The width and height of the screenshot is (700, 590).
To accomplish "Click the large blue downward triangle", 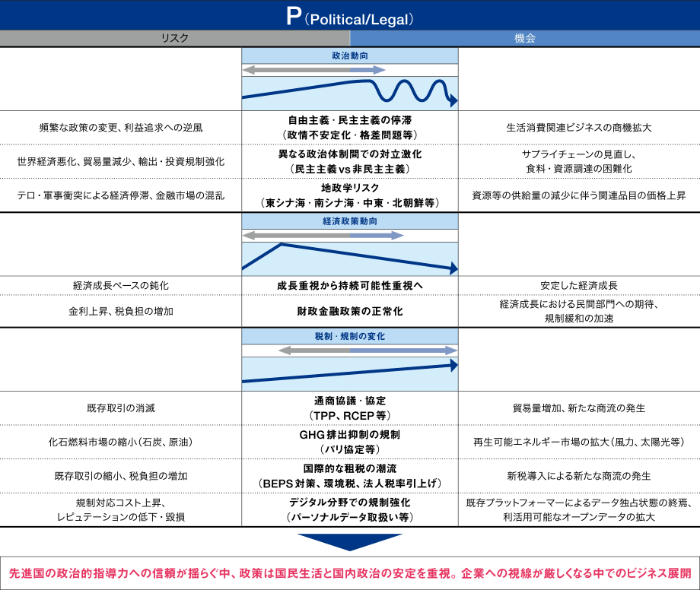I will pos(350,542).
